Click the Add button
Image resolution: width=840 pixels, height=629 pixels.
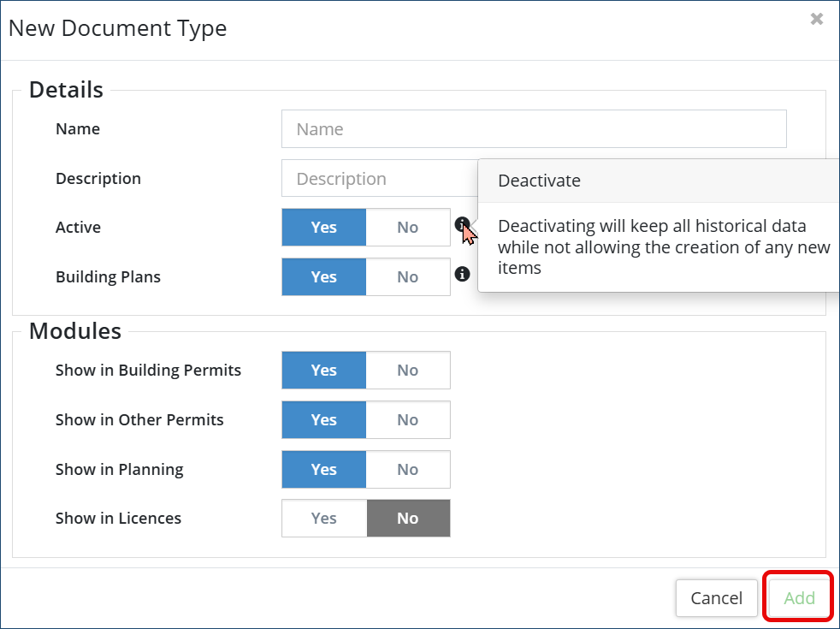pos(799,598)
